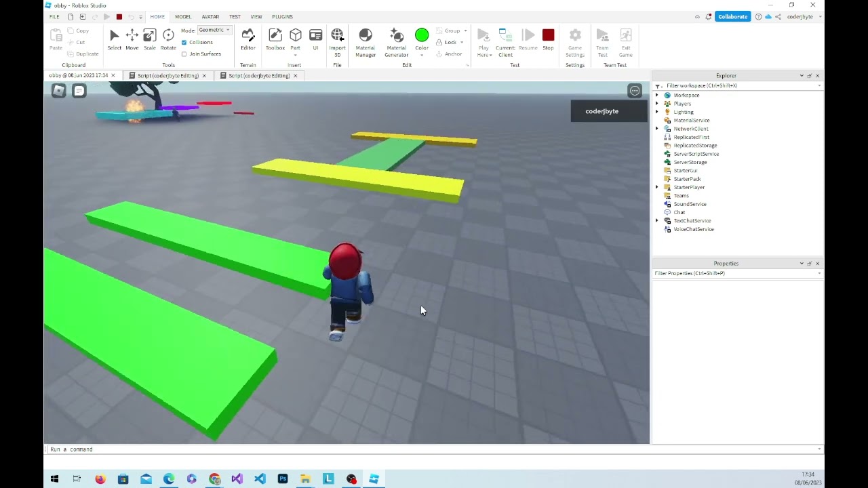Expand the NetworkClient tree node
Image resolution: width=868 pixels, height=488 pixels.
(656, 129)
